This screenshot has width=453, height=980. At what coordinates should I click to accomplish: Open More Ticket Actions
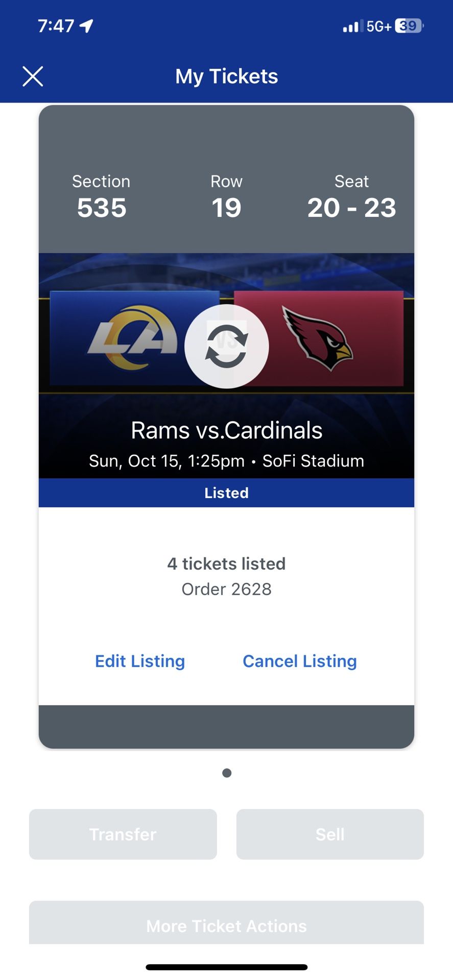(x=226, y=925)
